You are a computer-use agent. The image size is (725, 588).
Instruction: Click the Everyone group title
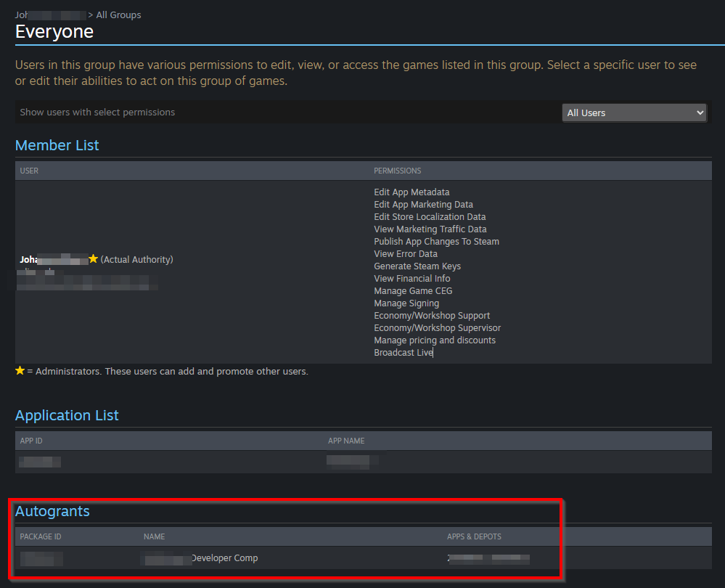click(x=54, y=32)
